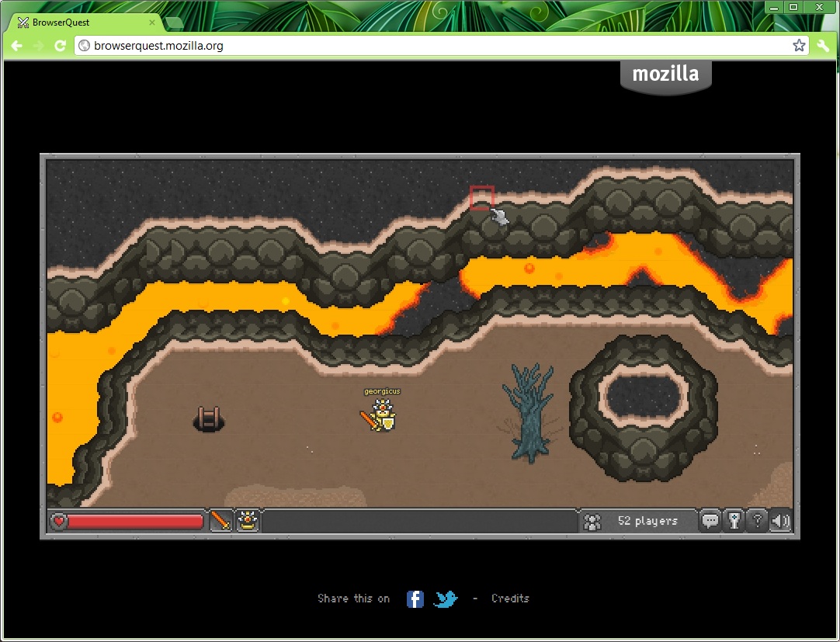Click the browser back arrow
The height and width of the screenshot is (642, 840).
click(x=16, y=46)
